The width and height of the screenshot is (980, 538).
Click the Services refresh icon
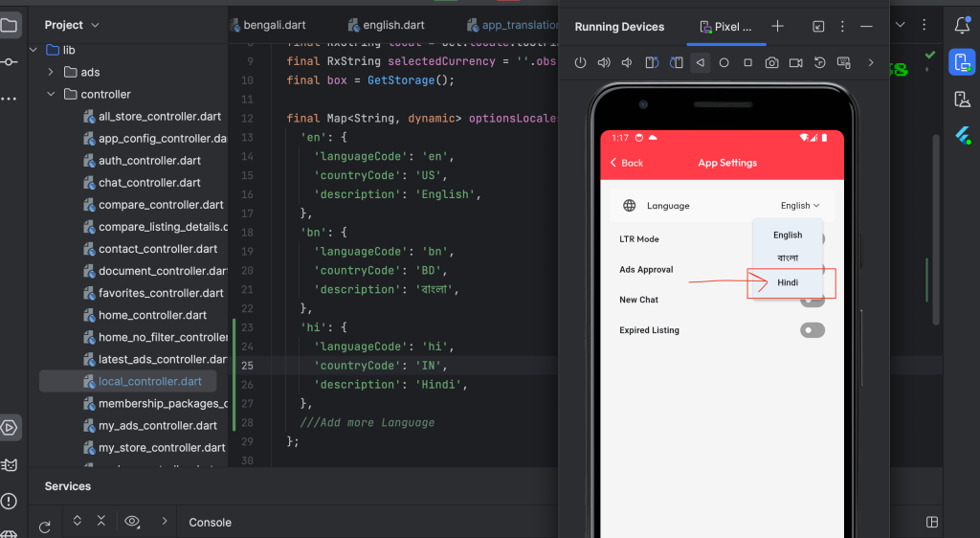(x=44, y=527)
